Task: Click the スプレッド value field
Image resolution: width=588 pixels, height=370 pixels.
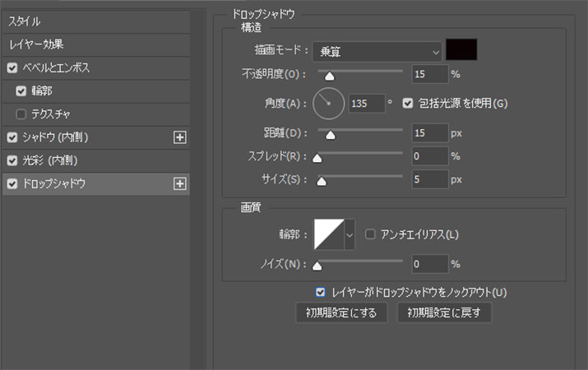Action: [430, 156]
